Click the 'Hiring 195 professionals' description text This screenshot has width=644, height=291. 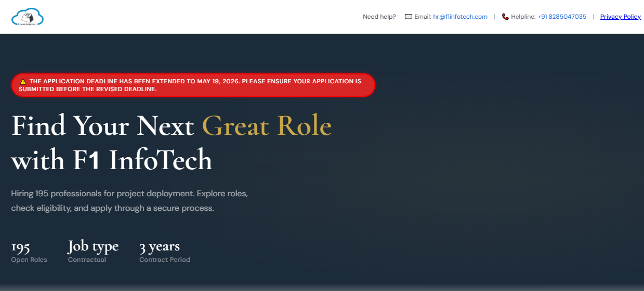[129, 201]
